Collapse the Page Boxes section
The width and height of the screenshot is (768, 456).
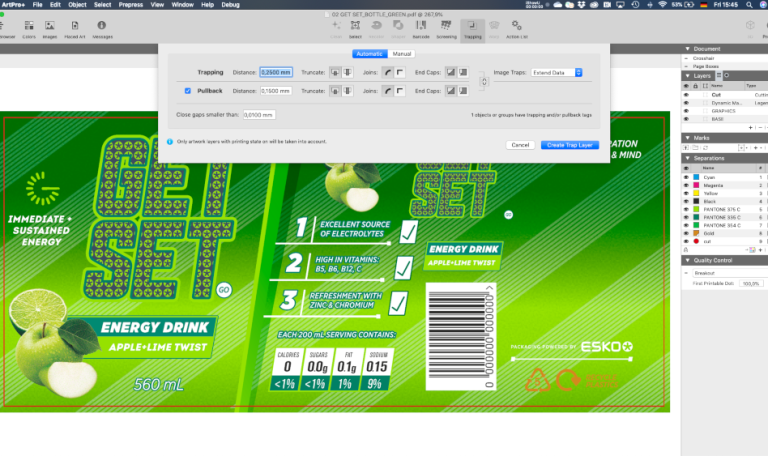[686, 66]
